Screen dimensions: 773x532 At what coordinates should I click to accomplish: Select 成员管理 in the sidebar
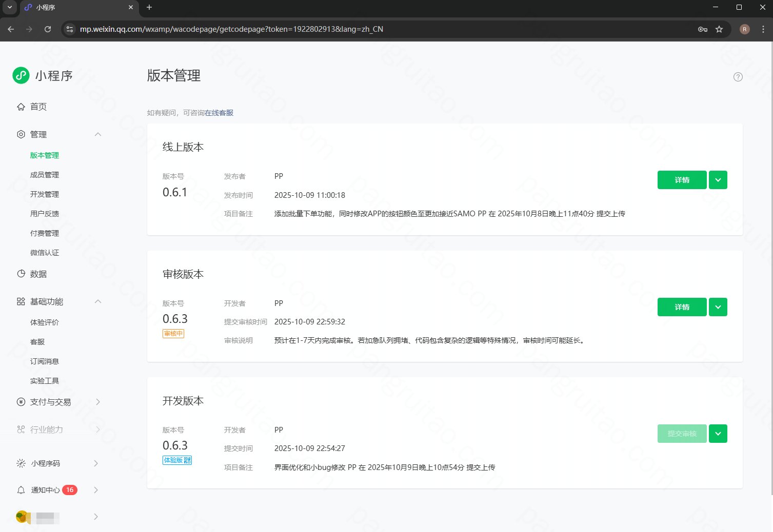(x=45, y=175)
